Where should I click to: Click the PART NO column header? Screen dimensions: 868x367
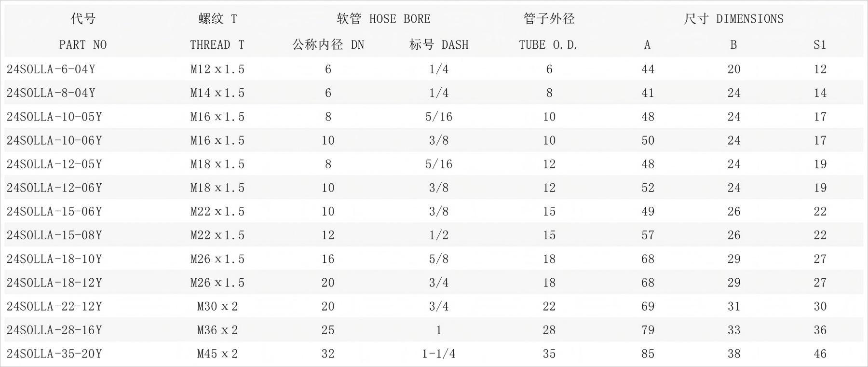pos(82,45)
